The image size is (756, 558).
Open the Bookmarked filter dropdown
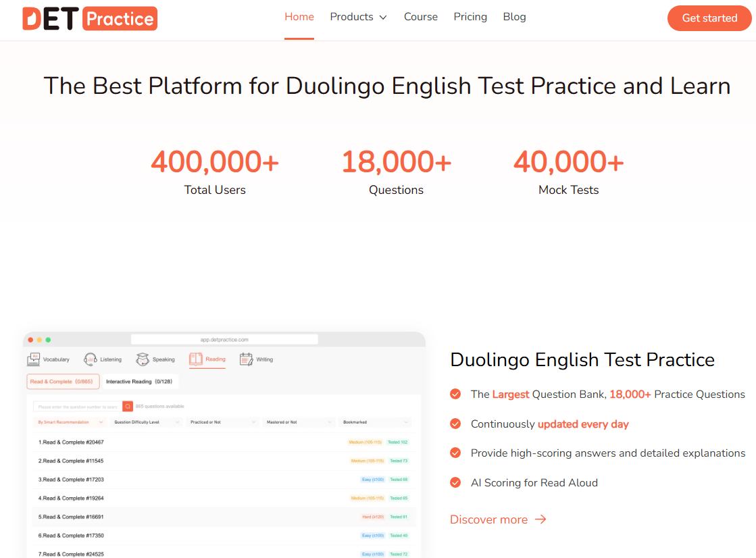(376, 422)
